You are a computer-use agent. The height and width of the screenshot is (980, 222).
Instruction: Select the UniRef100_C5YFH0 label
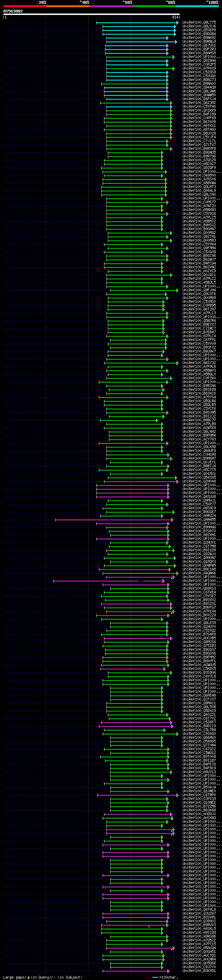point(199,106)
